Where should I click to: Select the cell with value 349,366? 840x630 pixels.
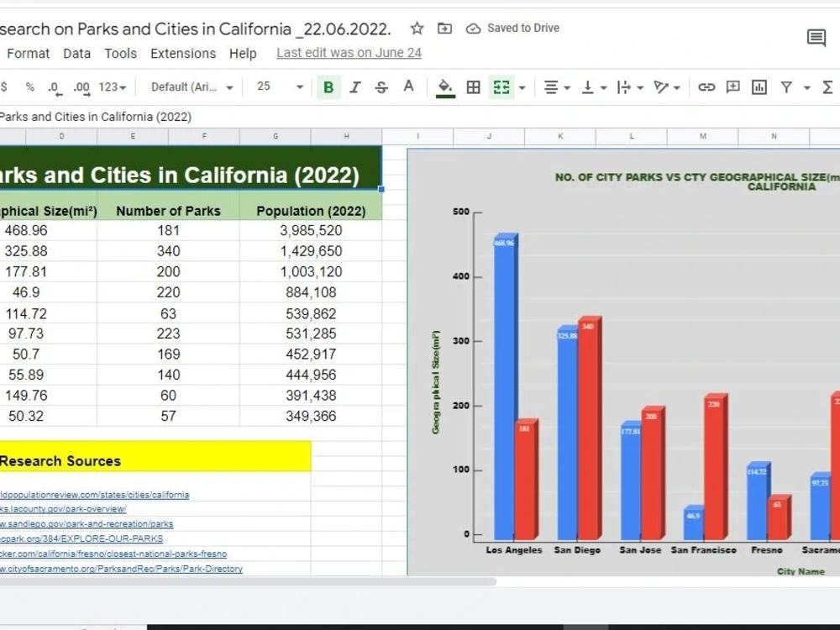point(311,417)
